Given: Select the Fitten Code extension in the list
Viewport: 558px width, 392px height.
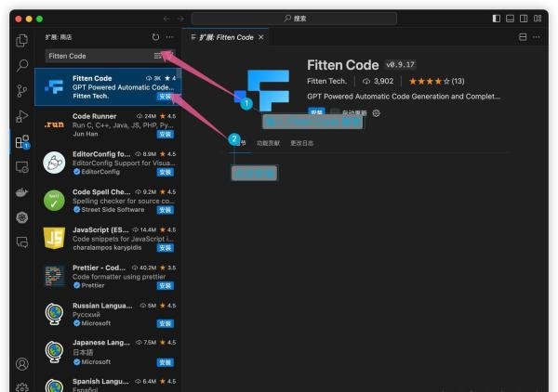Looking at the screenshot, I should (x=108, y=86).
